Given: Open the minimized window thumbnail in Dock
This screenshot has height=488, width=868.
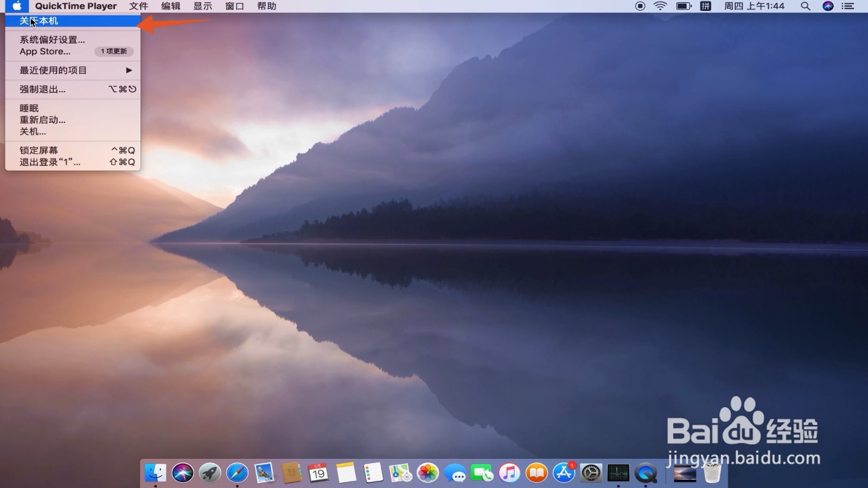Looking at the screenshot, I should pos(685,473).
